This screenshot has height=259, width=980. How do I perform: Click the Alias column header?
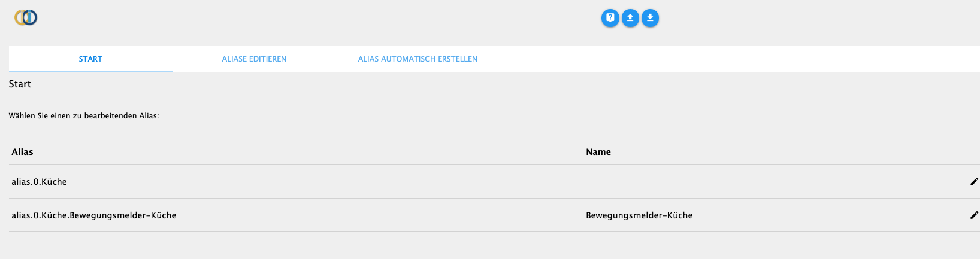pyautogui.click(x=23, y=152)
